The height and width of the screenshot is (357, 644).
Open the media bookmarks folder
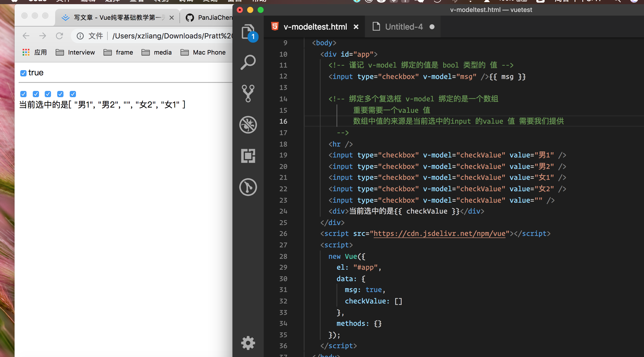pyautogui.click(x=157, y=52)
